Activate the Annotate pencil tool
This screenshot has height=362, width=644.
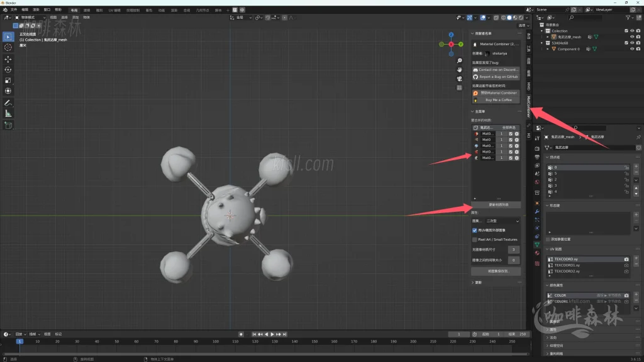pyautogui.click(x=8, y=102)
